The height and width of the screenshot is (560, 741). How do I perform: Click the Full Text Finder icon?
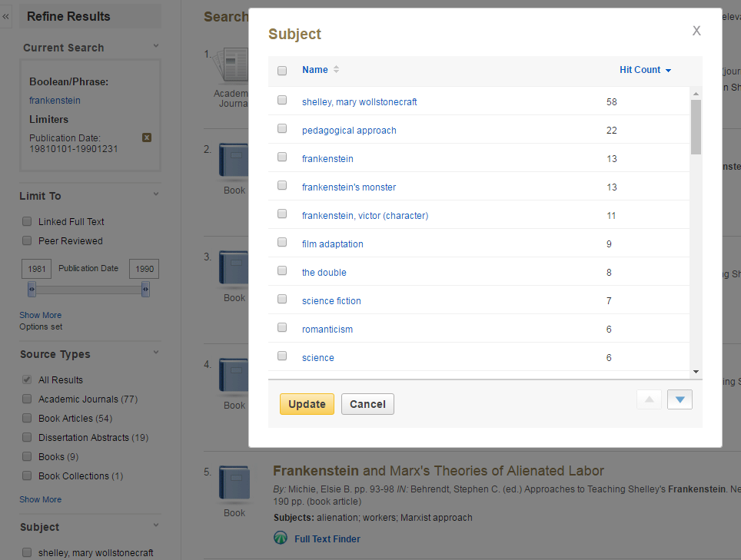tap(281, 538)
